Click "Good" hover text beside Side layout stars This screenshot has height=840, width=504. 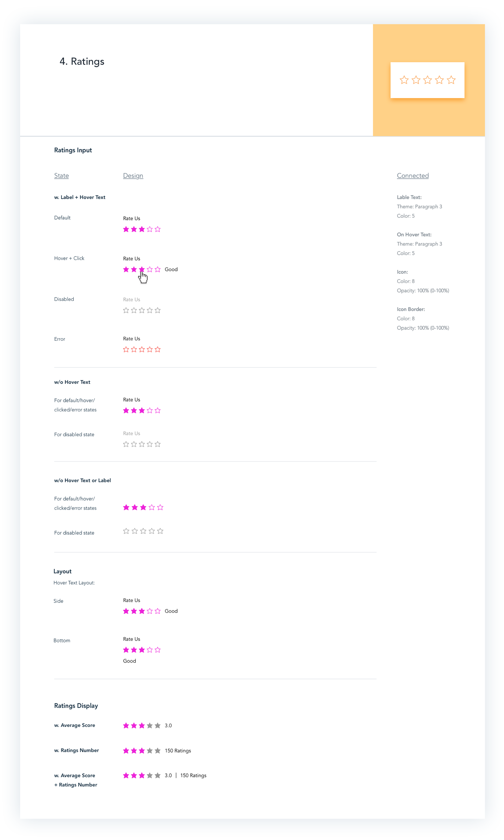click(171, 611)
